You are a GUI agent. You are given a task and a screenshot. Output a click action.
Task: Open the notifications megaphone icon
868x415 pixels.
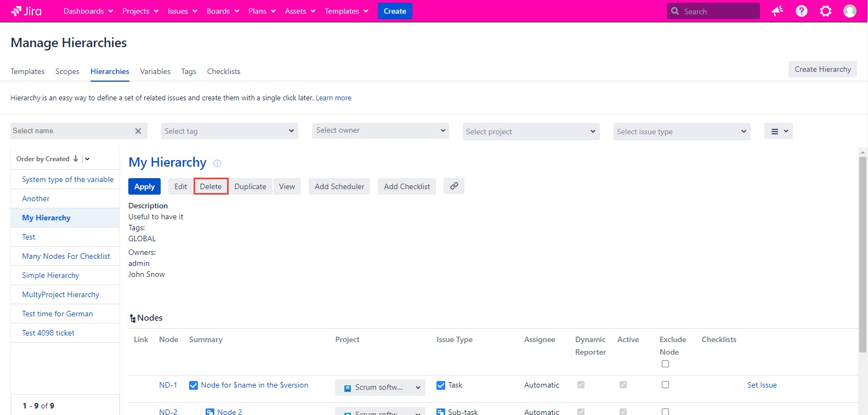click(777, 11)
